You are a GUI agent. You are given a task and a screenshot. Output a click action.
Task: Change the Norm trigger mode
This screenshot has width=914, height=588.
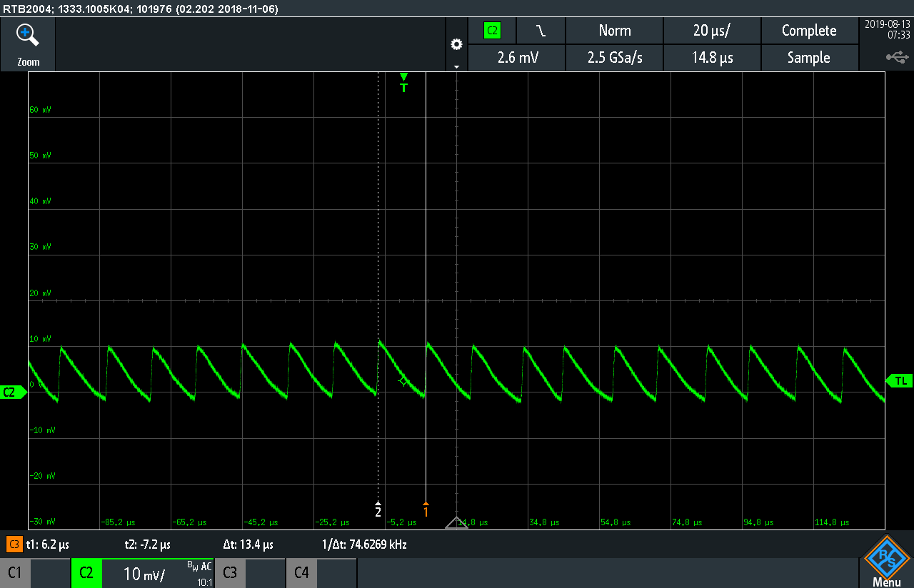(615, 31)
